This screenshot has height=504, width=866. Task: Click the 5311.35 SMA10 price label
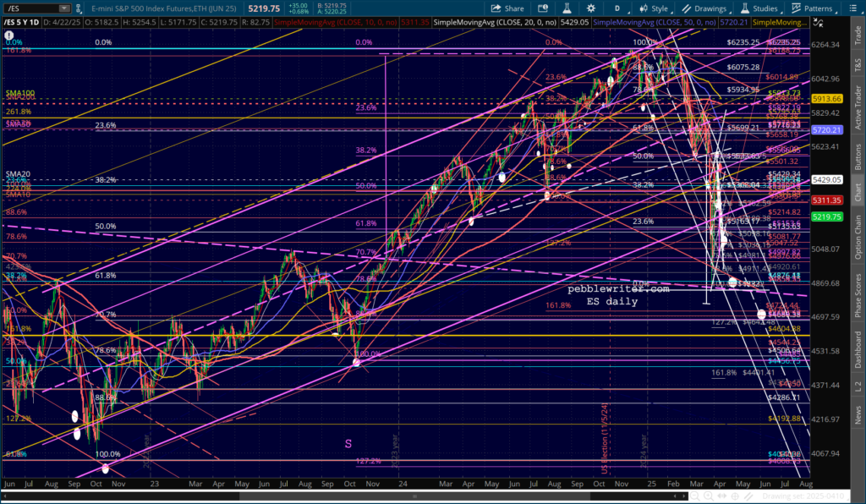(827, 200)
